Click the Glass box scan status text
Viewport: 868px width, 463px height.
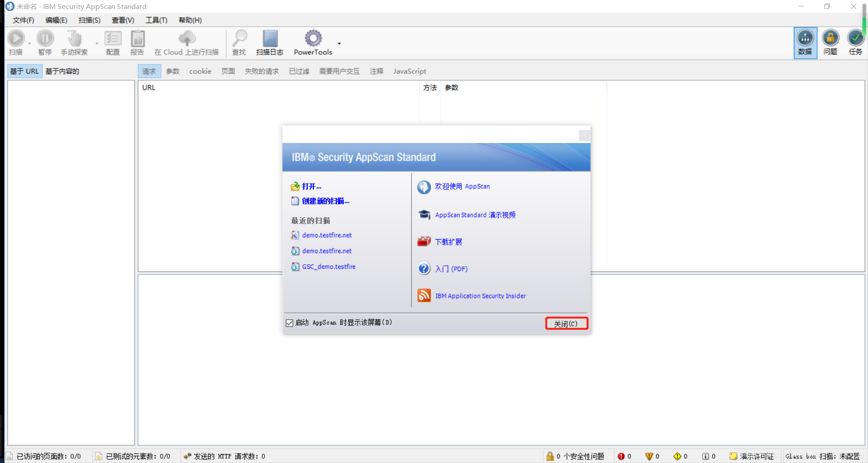[x=823, y=456]
